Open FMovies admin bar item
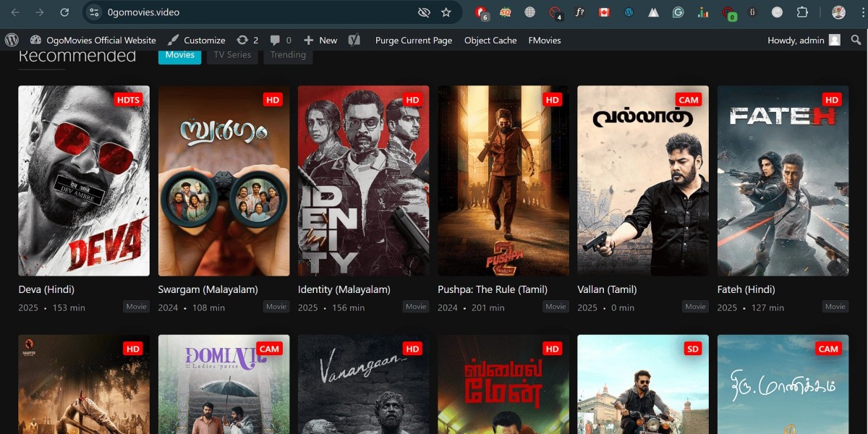 pos(545,41)
